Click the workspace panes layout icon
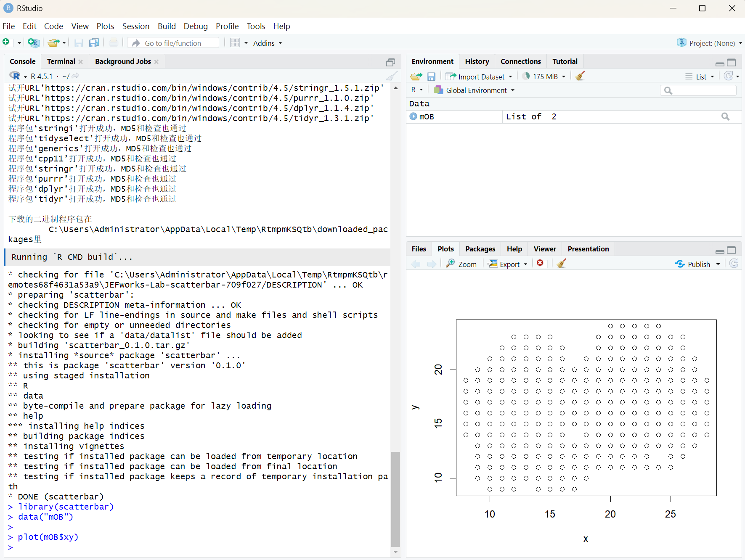Screen dimensions: 745x560 235,42
